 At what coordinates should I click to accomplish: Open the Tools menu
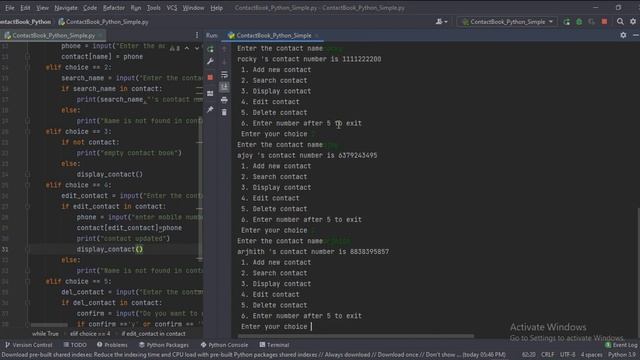[x=153, y=8]
